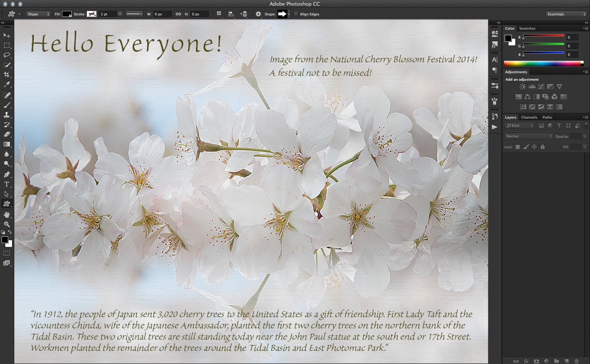Open the Paragraph panel icon
The width and height of the screenshot is (590, 364).
495,70
